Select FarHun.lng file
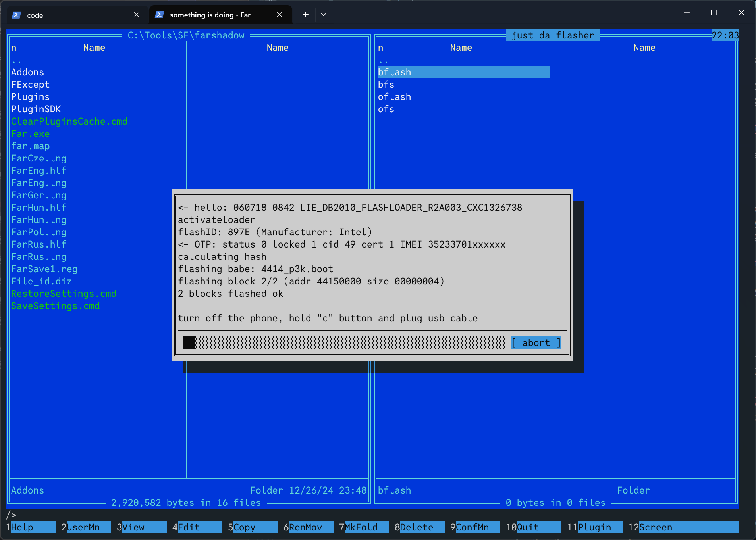 39,220
